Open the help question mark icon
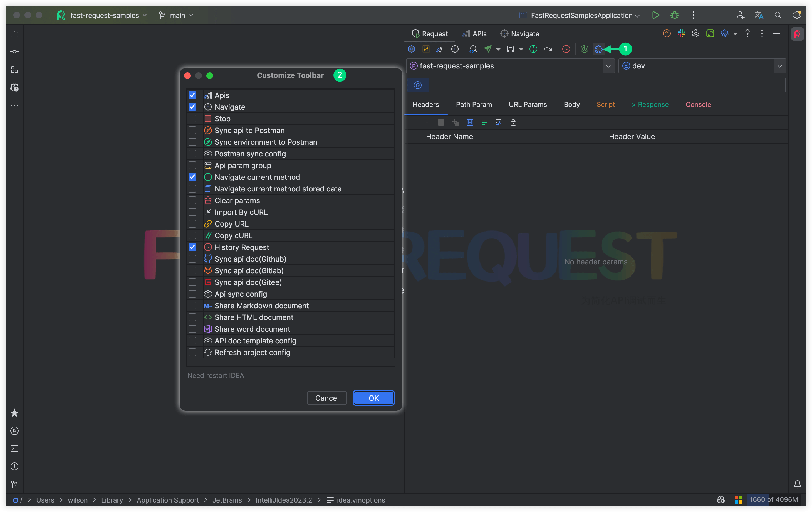The height and width of the screenshot is (512, 812). pos(747,33)
